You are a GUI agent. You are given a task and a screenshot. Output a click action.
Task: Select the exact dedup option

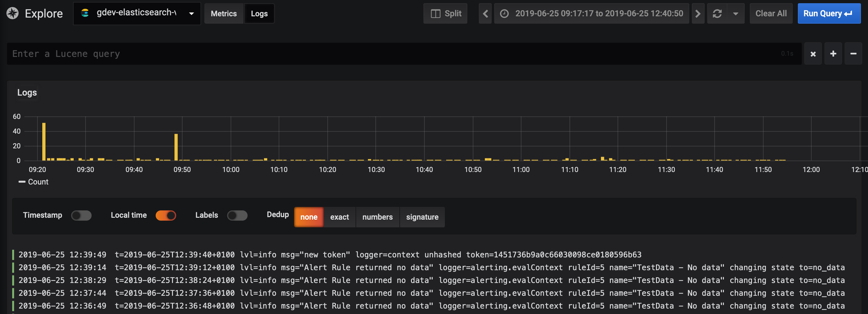[x=339, y=217]
